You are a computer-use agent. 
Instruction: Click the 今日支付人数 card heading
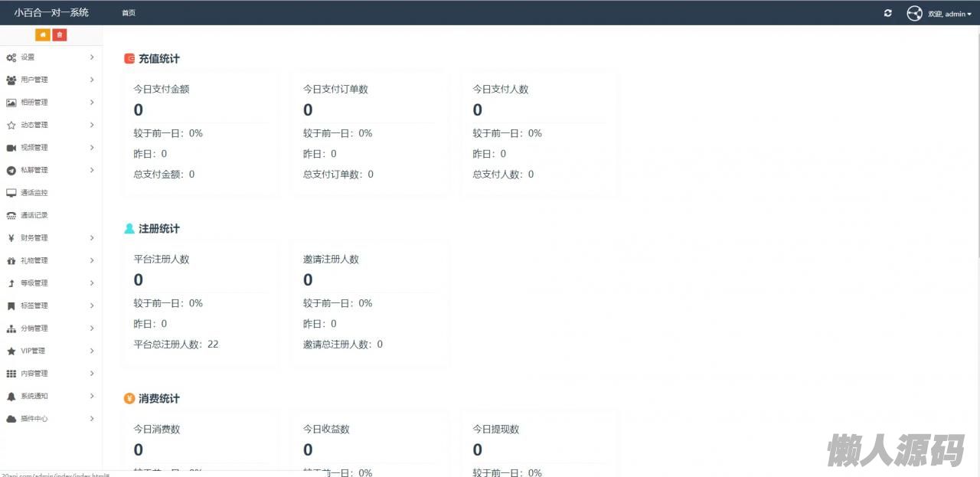coord(501,89)
